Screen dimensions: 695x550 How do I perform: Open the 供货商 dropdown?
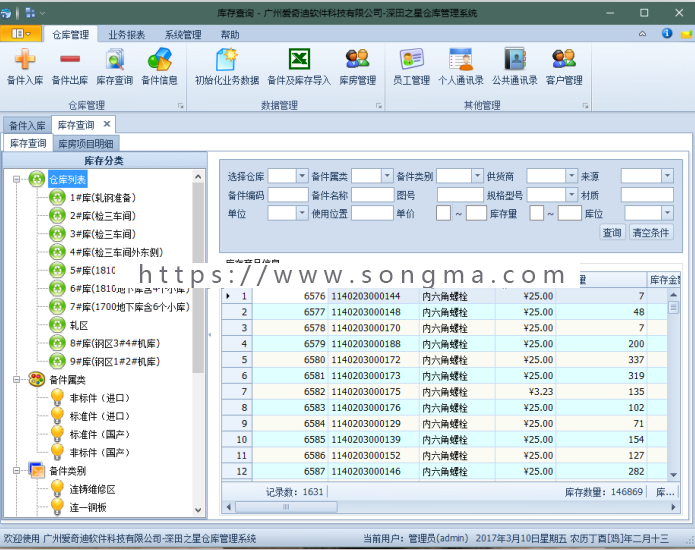pos(571,176)
